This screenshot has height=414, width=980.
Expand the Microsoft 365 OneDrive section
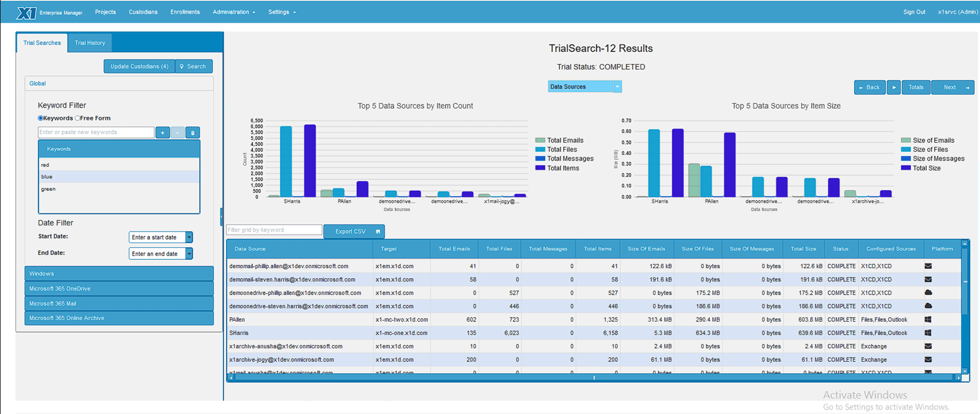tap(119, 289)
